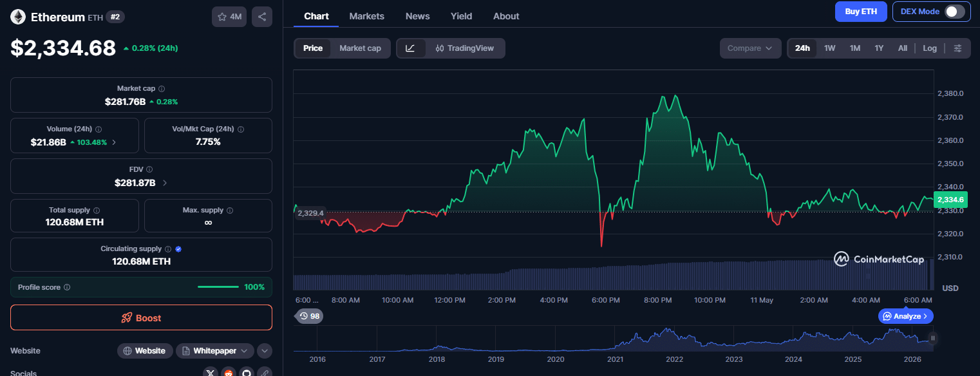Switch to the Yield tab
The image size is (980, 376).
click(461, 16)
